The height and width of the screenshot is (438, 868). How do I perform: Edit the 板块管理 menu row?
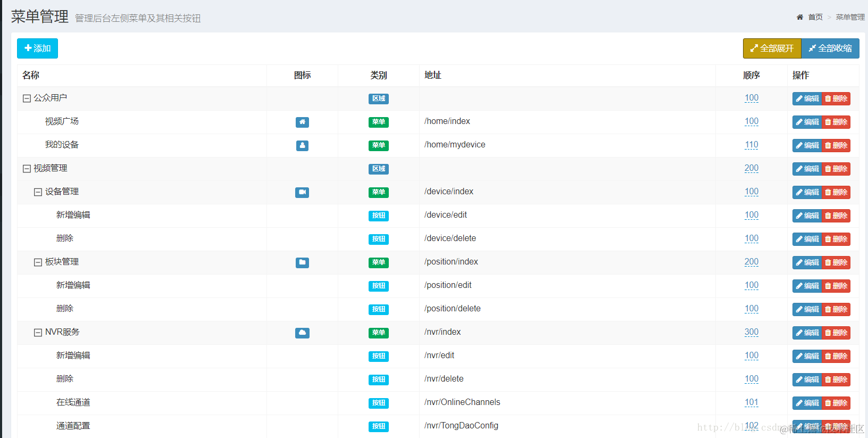(x=807, y=262)
